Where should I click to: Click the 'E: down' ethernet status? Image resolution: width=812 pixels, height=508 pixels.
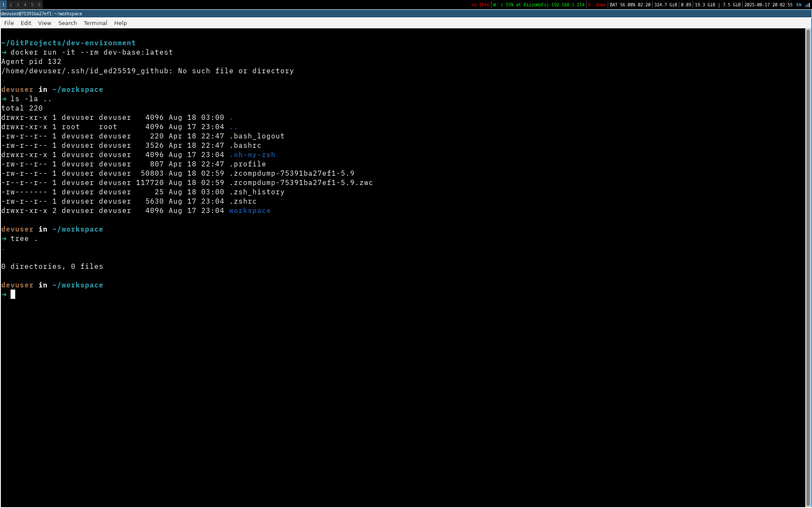tap(597, 5)
